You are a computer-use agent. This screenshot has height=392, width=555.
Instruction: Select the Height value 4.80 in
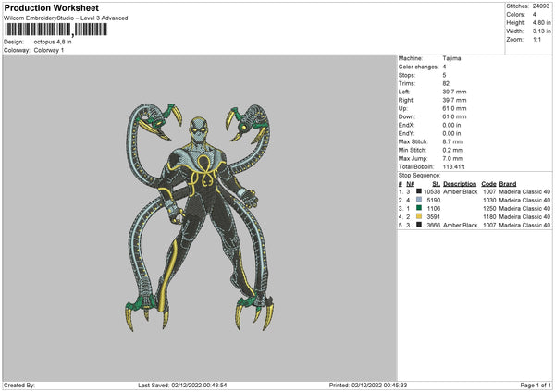click(542, 22)
